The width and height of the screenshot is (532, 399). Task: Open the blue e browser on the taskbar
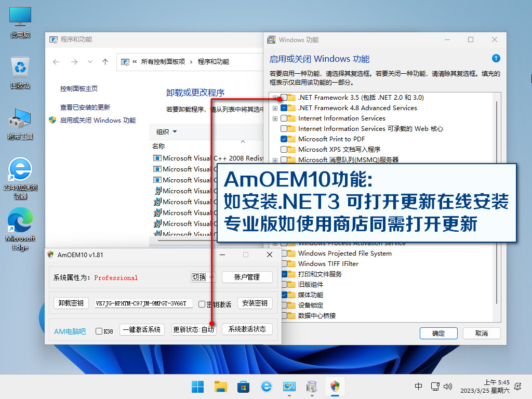[267, 387]
